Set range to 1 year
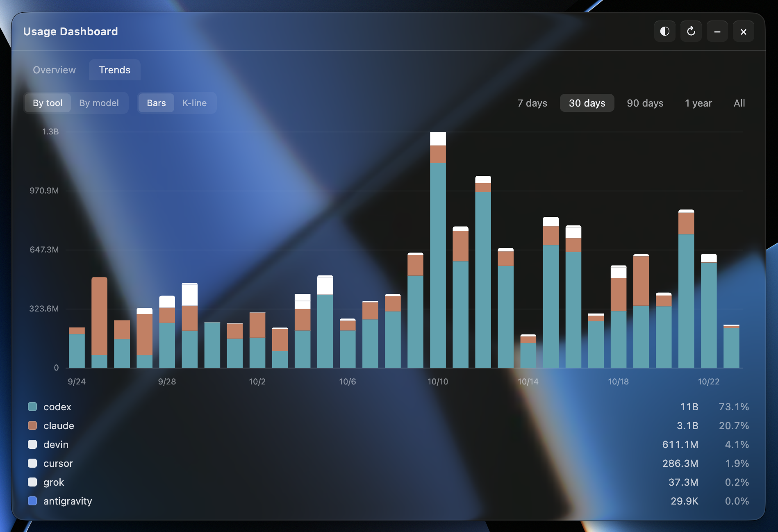 (698, 103)
